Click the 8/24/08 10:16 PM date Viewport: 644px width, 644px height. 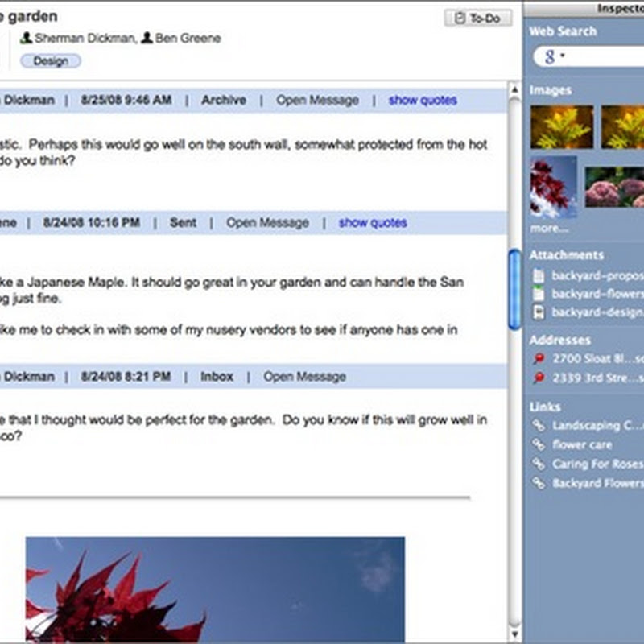[x=92, y=222]
